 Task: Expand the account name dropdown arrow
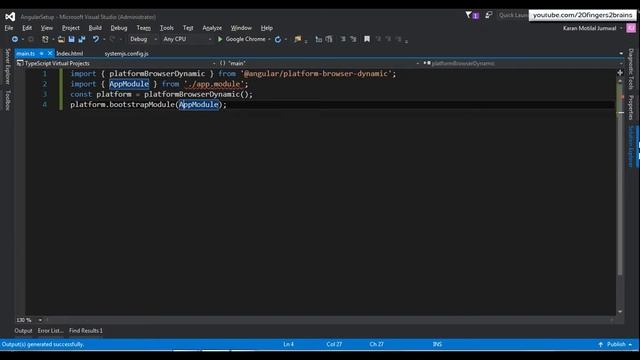621,28
